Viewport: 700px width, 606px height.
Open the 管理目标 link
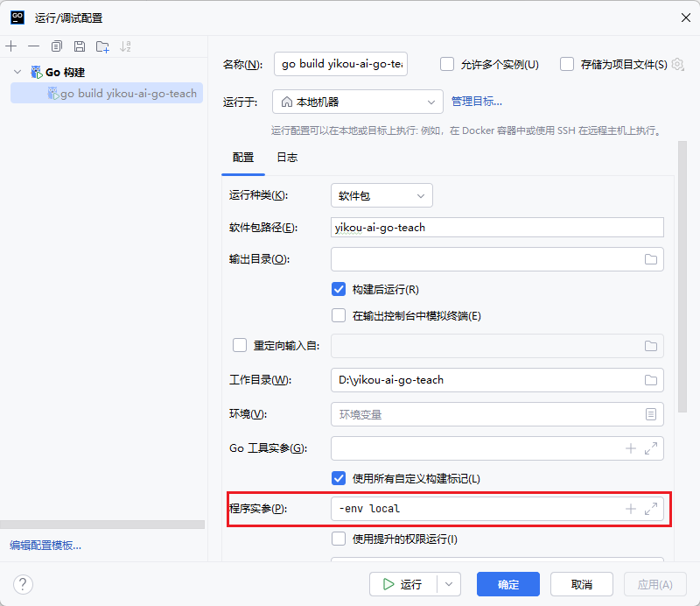coord(476,102)
